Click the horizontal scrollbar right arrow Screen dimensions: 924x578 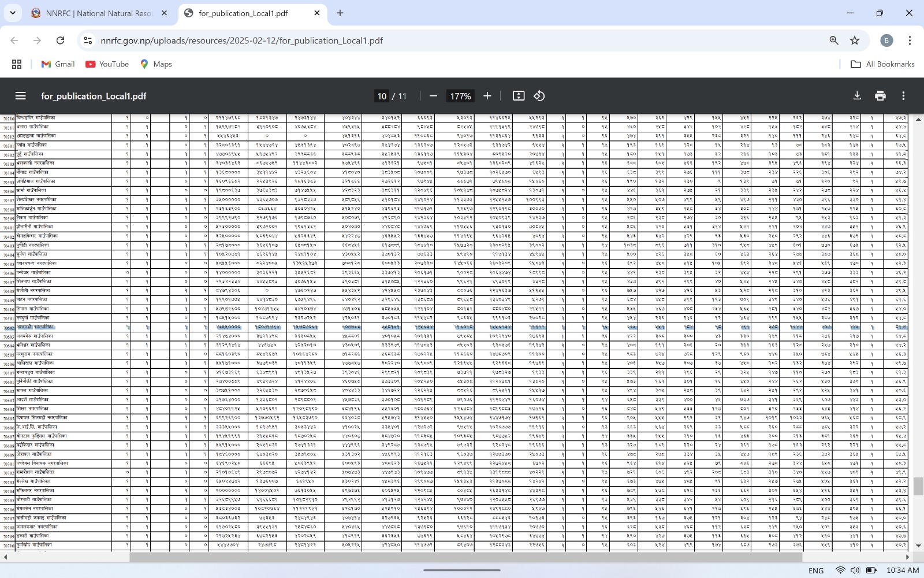pyautogui.click(x=907, y=557)
